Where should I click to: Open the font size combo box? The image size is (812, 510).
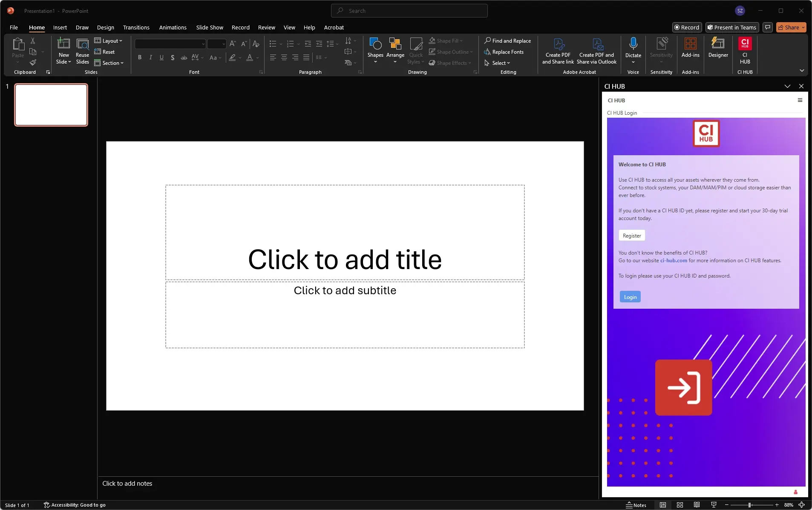(x=216, y=43)
